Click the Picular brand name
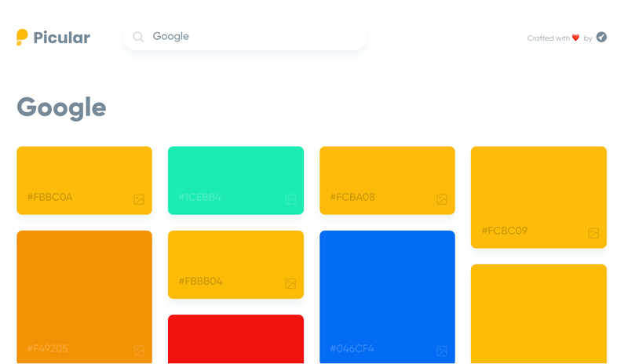Viewport: 628px width, 364px height. (62, 38)
